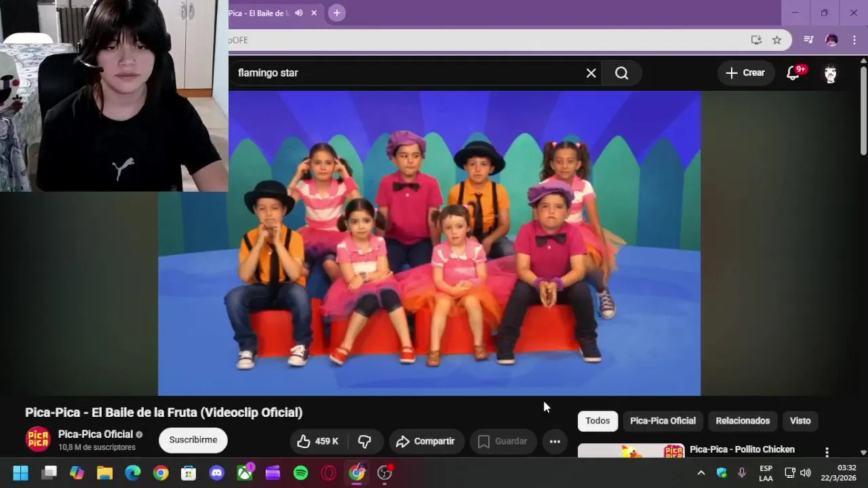This screenshot has height=488, width=868.
Task: Select the Relacionados filter chip
Action: tap(743, 421)
